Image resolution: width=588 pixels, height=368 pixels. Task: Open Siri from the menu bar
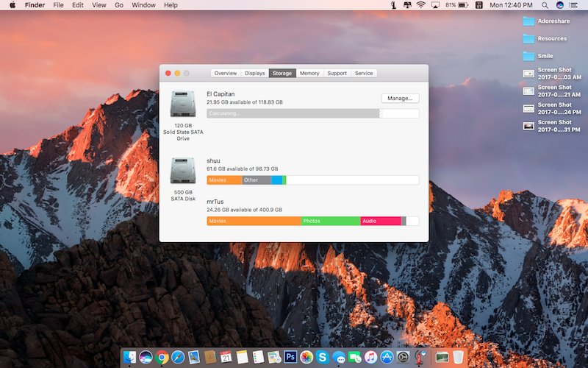[x=561, y=5]
